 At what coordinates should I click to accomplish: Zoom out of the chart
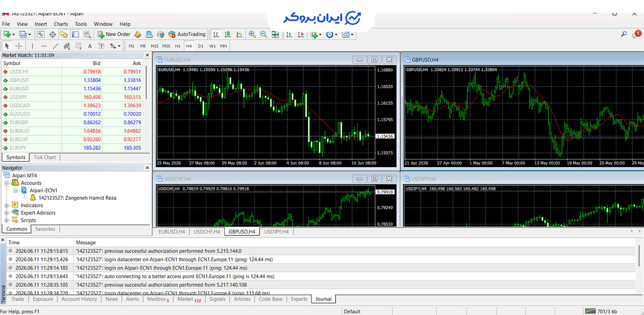pos(264,34)
